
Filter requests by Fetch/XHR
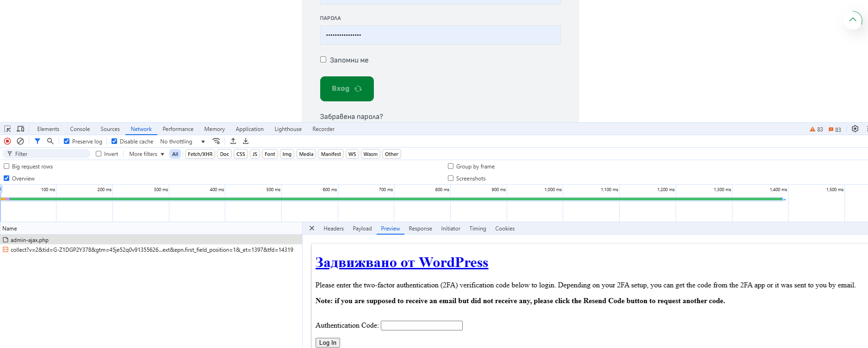(x=200, y=154)
